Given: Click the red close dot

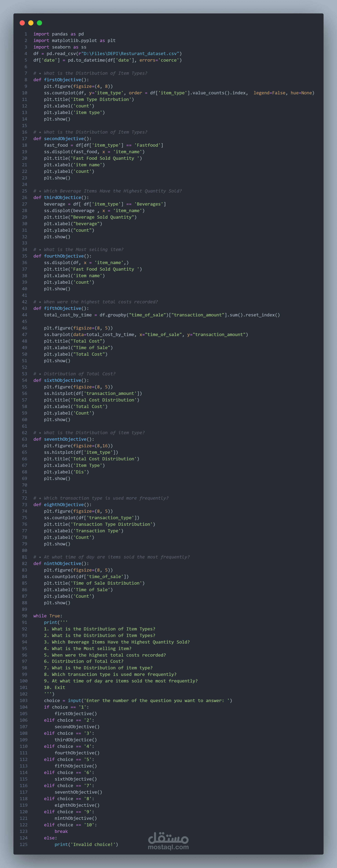Looking at the screenshot, I should tap(22, 23).
